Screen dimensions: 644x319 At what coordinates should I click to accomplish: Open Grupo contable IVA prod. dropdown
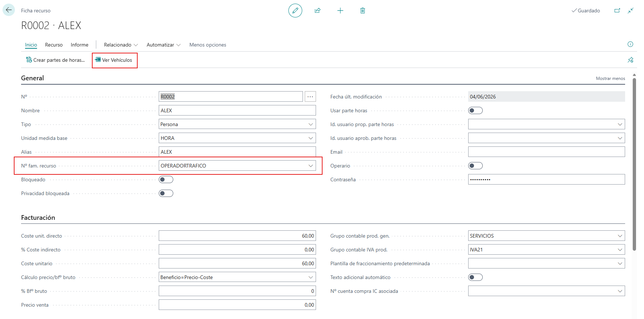click(x=620, y=250)
